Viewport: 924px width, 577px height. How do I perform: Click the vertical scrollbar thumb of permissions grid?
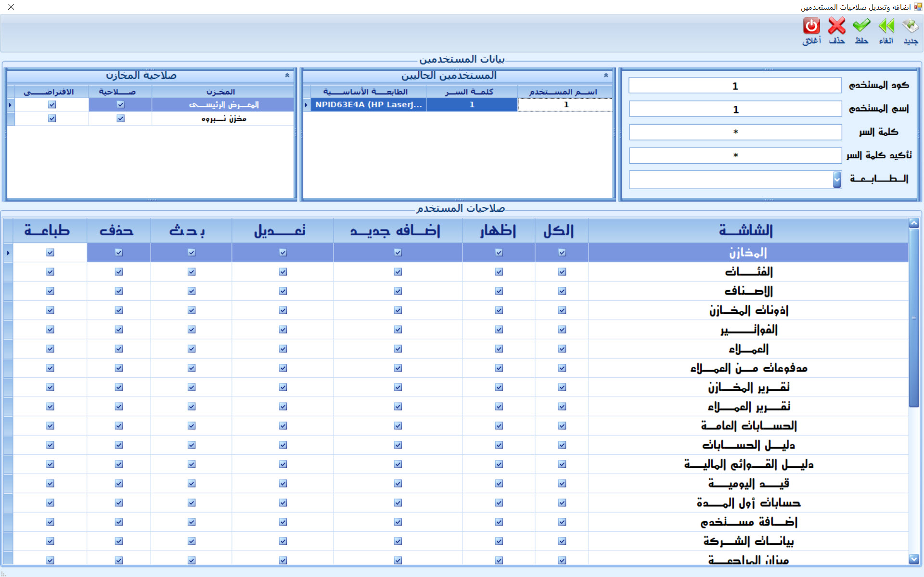(914, 318)
